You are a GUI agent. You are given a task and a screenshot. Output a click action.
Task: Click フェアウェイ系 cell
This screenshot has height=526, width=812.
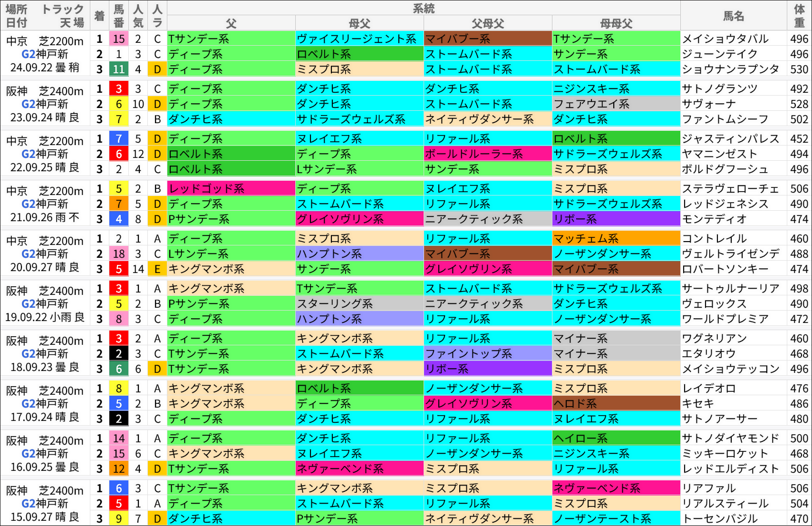(x=616, y=104)
